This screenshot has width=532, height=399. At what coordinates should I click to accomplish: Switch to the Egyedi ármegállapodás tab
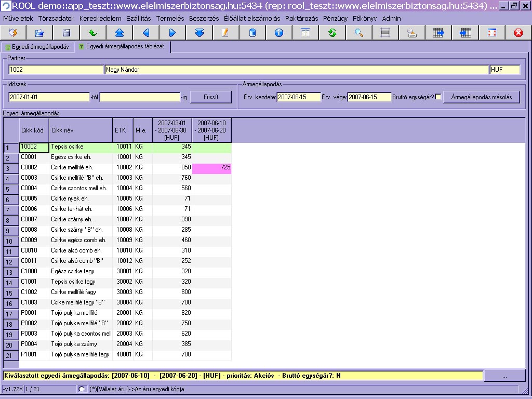point(37,47)
